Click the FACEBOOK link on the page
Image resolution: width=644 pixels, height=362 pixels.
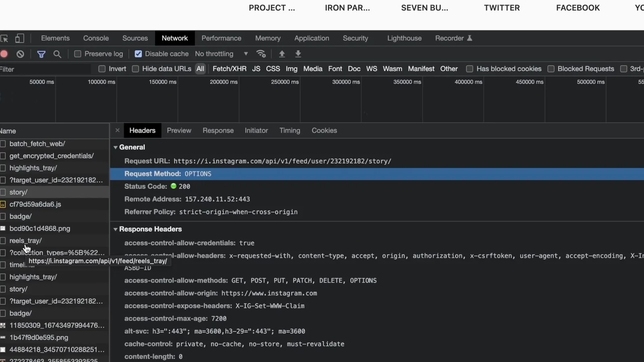[578, 8]
